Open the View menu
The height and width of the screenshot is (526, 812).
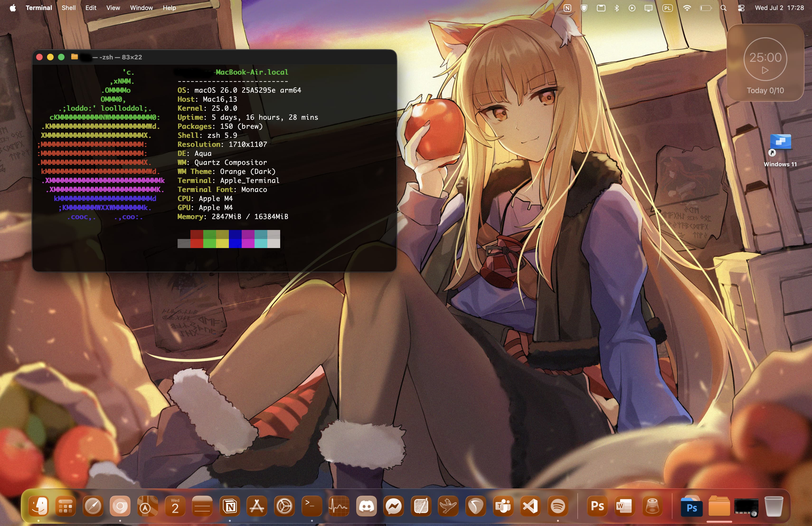(x=113, y=8)
